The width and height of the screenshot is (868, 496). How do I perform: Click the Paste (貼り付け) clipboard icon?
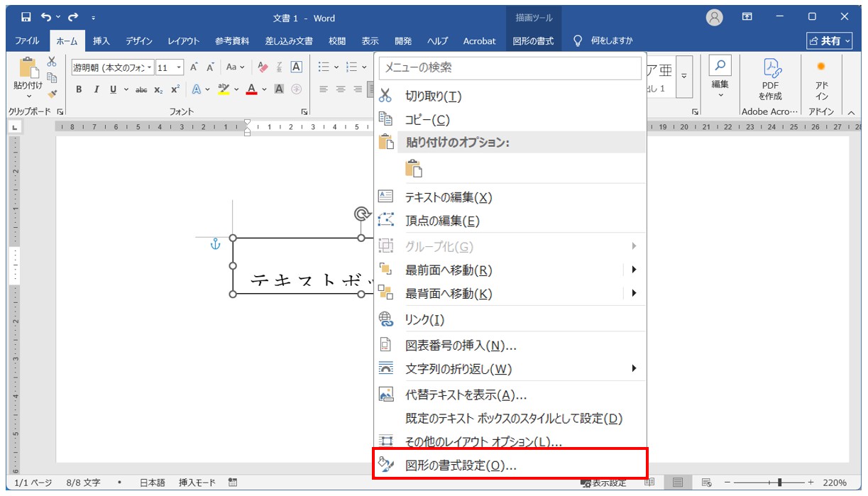(x=28, y=67)
